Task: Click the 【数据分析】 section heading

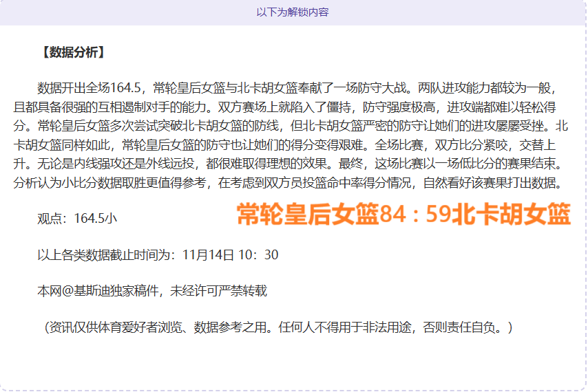Action: pos(72,52)
